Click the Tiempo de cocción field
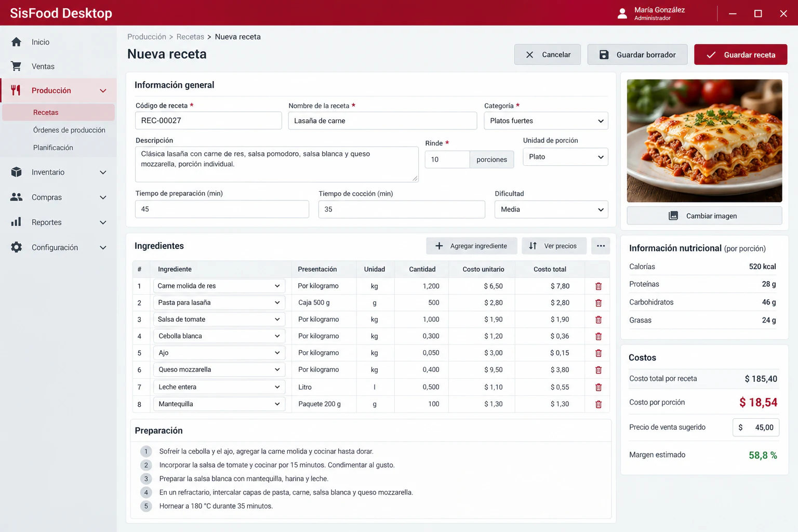 (x=402, y=209)
